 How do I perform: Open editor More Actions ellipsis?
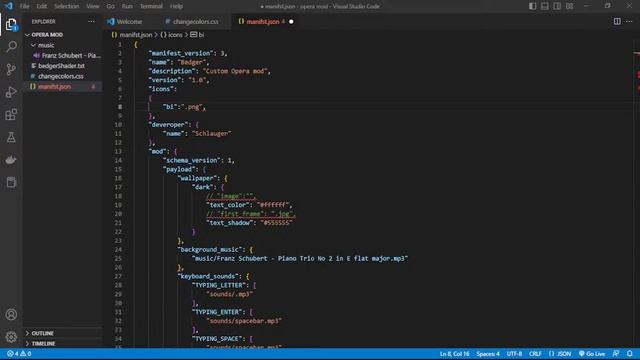coord(629,21)
